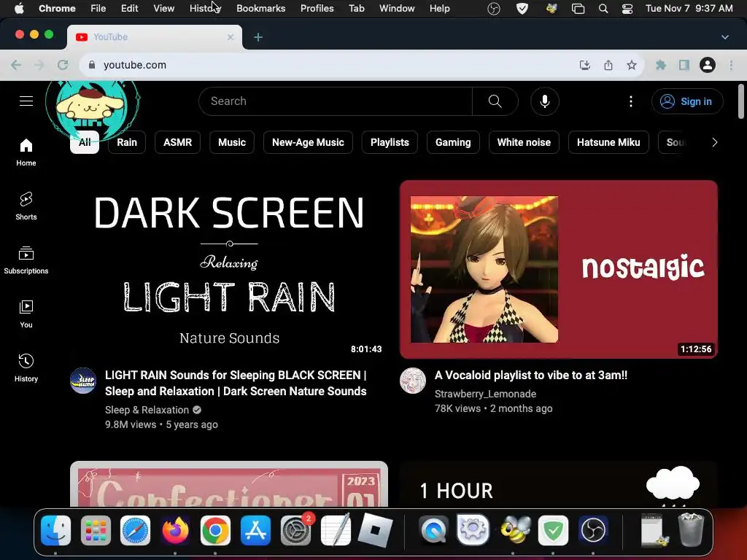Open Control Center in menu bar
The height and width of the screenshot is (560, 747).
click(627, 9)
